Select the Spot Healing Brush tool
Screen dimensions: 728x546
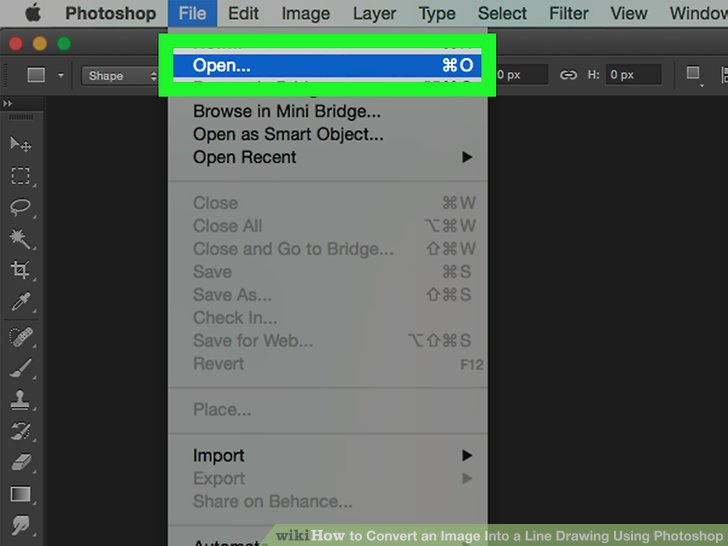pyautogui.click(x=20, y=337)
